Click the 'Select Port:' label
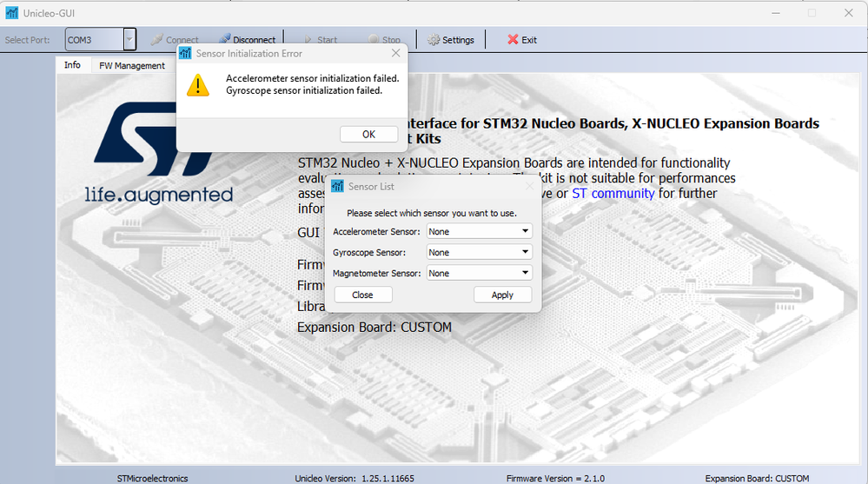The height and width of the screenshot is (484, 868). click(27, 40)
